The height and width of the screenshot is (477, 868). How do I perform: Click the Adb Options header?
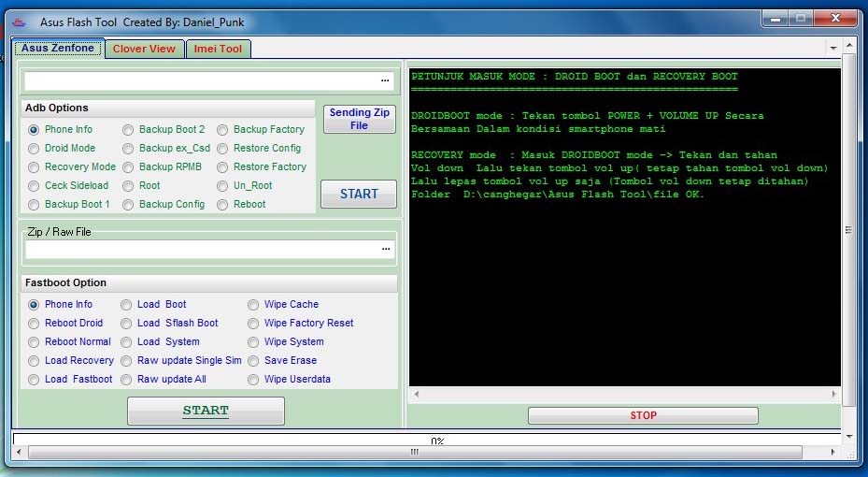168,108
